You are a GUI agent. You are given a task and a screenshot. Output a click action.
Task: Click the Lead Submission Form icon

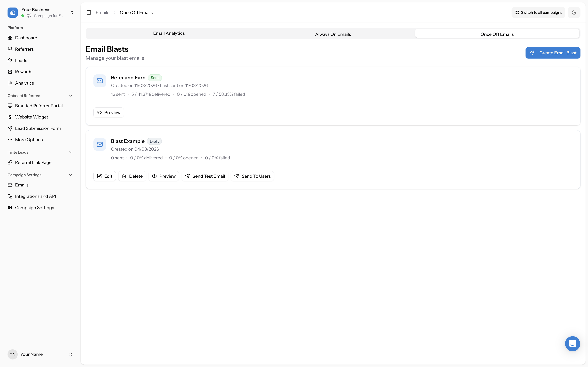point(10,128)
